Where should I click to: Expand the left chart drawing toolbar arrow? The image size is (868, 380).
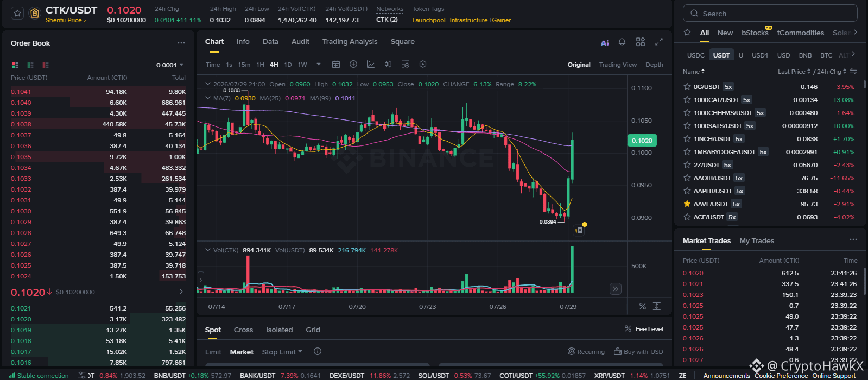(x=201, y=280)
